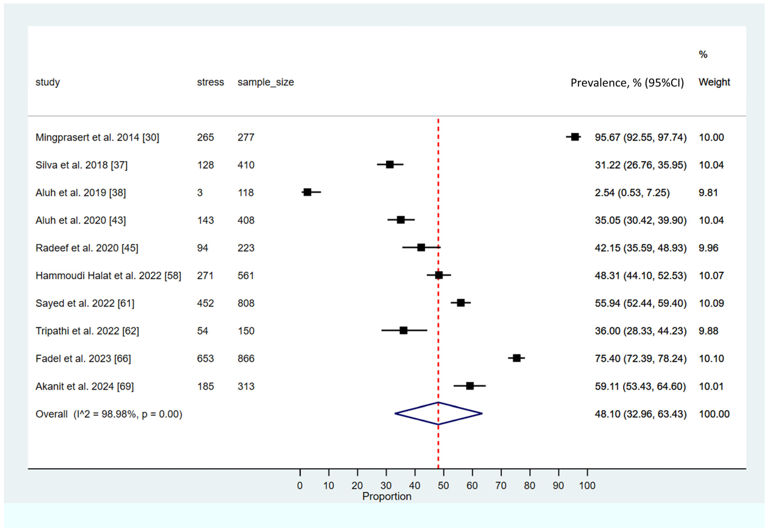
Task: Click the black square marker for Mingprasert 2014
Action: pos(575,137)
